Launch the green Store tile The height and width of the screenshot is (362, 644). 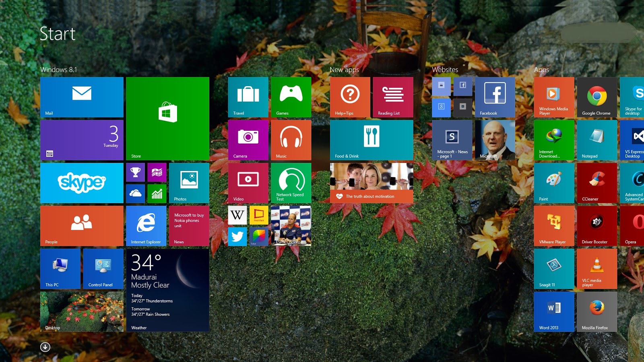click(x=167, y=119)
